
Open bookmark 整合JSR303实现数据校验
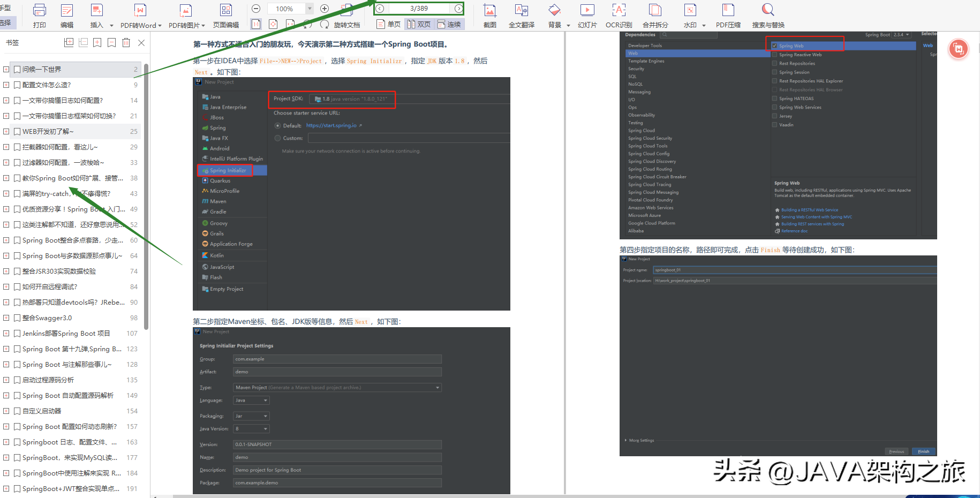[x=59, y=271]
